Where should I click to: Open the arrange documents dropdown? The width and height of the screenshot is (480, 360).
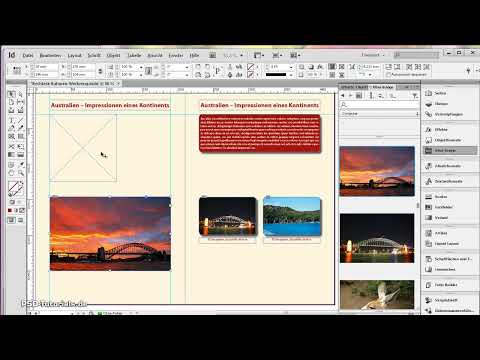[x=295, y=55]
